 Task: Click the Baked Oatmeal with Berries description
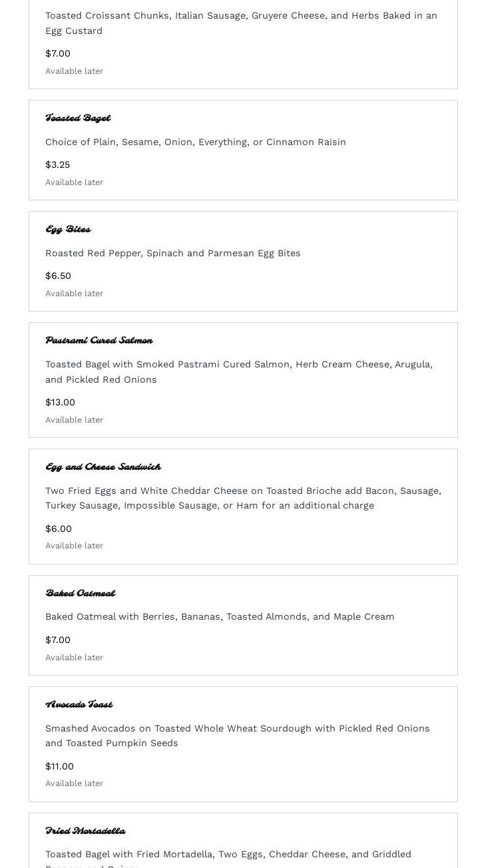coord(220,616)
